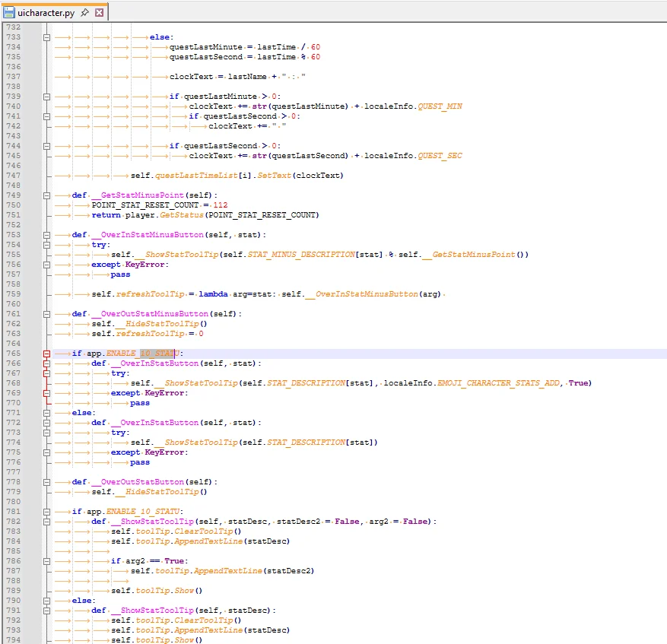Fold the __GetStatMinusPoint function at line 749
Viewport: 667px width, 644px height.
[x=47, y=195]
